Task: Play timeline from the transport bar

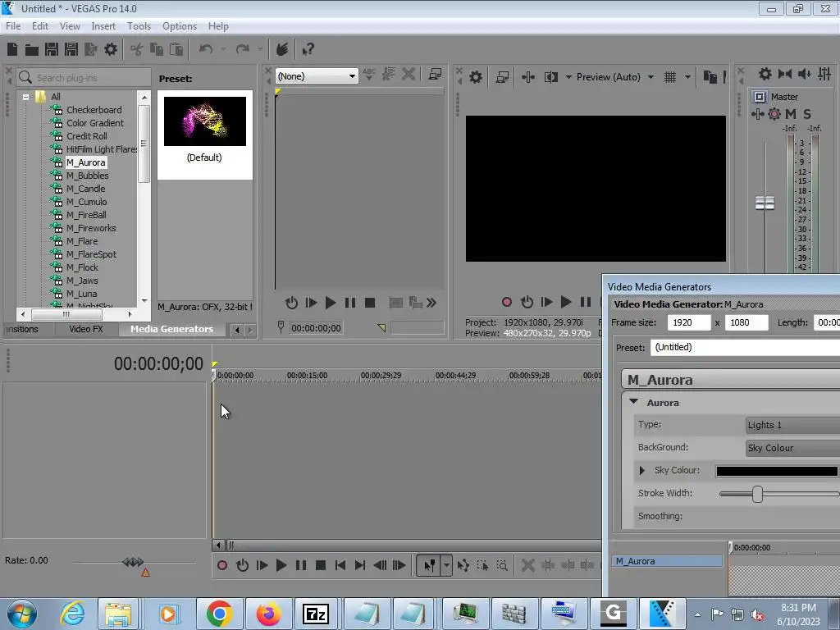Action: coord(281,565)
